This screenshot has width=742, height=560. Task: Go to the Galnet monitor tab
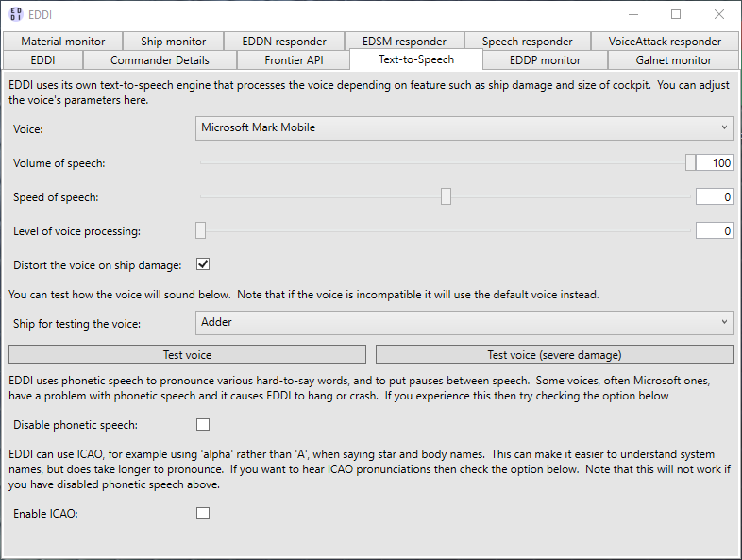pyautogui.click(x=673, y=60)
